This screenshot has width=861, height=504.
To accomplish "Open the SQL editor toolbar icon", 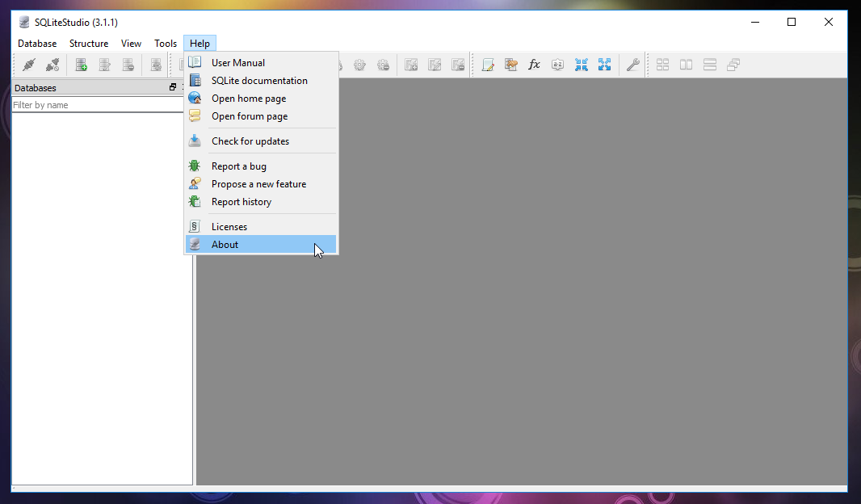I will [488, 65].
